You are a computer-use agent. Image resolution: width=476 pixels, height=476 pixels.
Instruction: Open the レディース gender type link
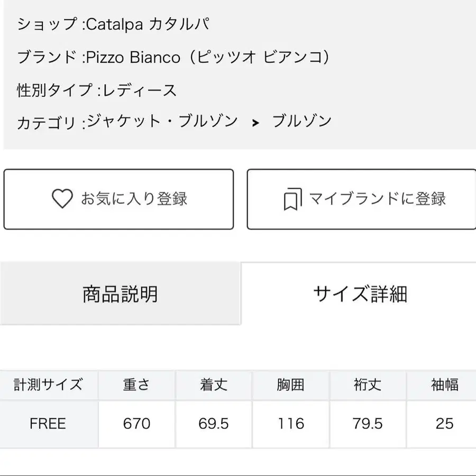140,90
